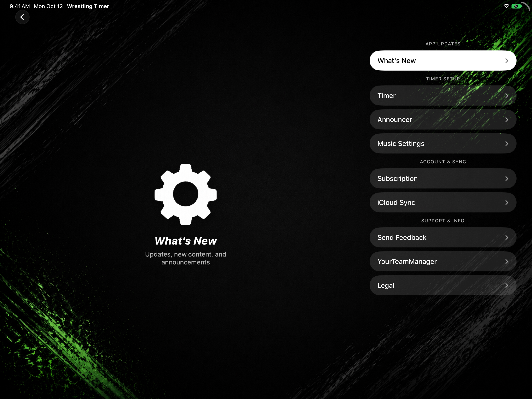Click the TIMER SETUP section header
Viewport: 532px width, 399px height.
pos(443,79)
